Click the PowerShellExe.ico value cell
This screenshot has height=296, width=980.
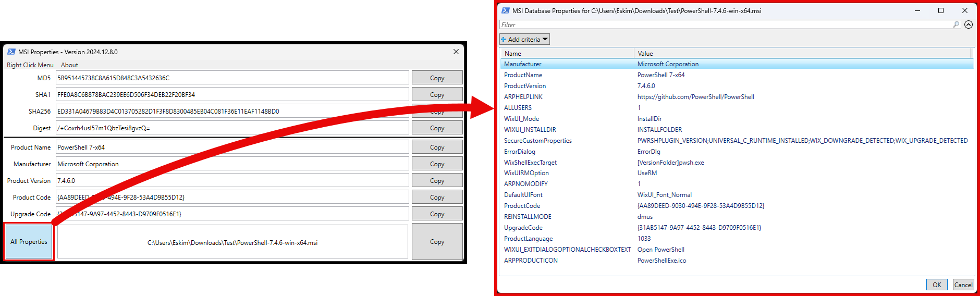661,260
